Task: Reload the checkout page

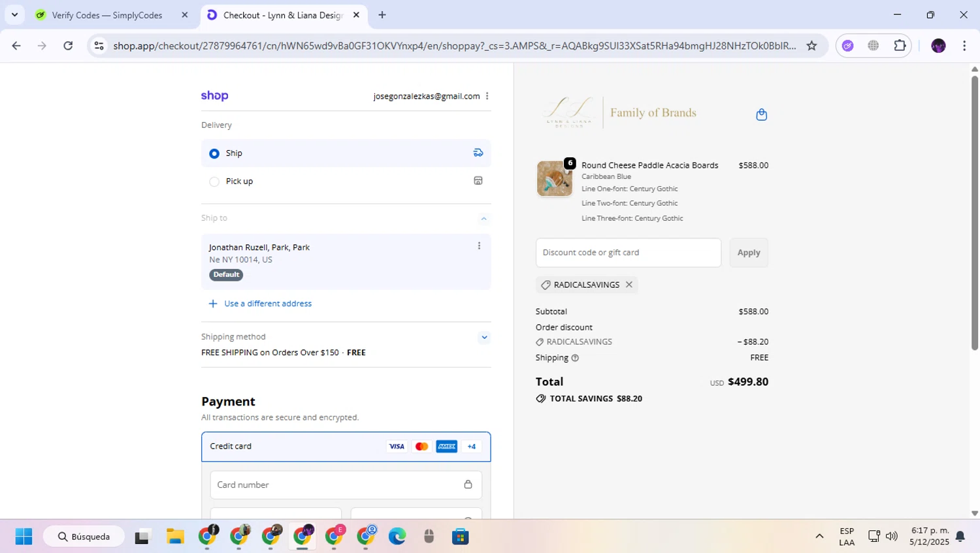Action: tap(68, 46)
